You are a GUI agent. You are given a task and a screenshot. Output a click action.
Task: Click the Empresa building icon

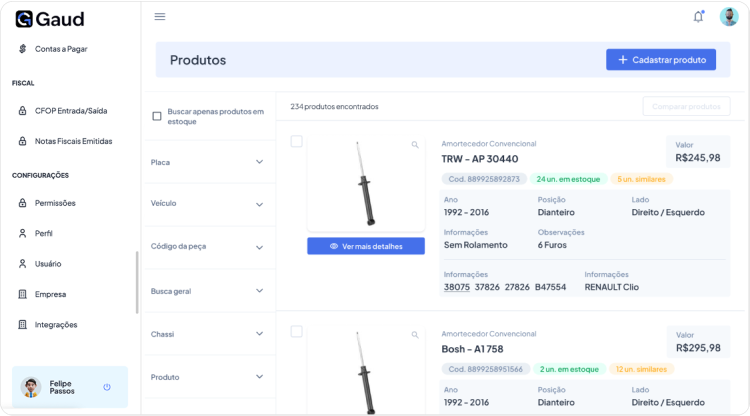click(x=23, y=294)
